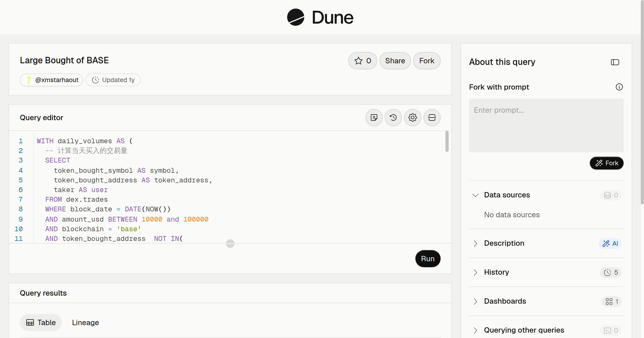
Task: Click the Dune logo icon
Action: click(x=295, y=17)
